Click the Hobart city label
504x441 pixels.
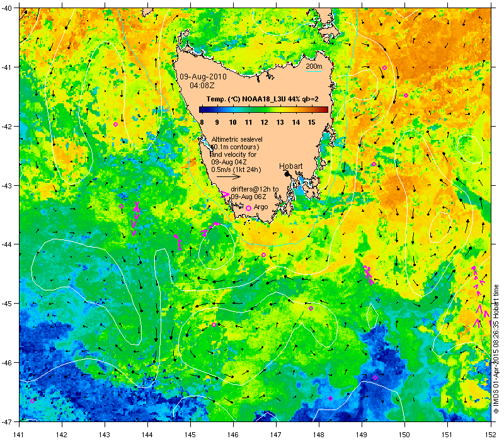pyautogui.click(x=290, y=166)
